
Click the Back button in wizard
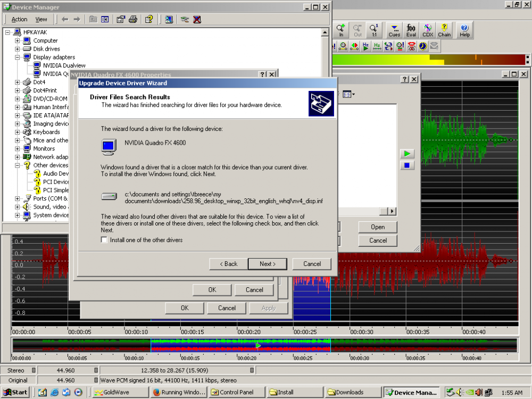[228, 264]
